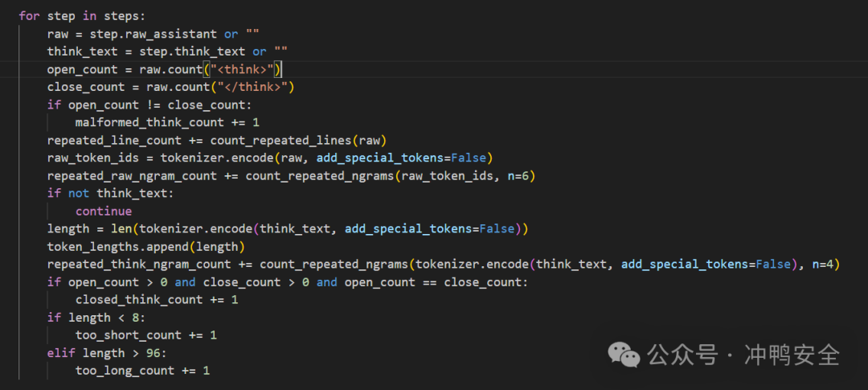Image resolution: width=868 pixels, height=390 pixels.
Task: Click malformed_think_count += 1 line
Action: (167, 122)
